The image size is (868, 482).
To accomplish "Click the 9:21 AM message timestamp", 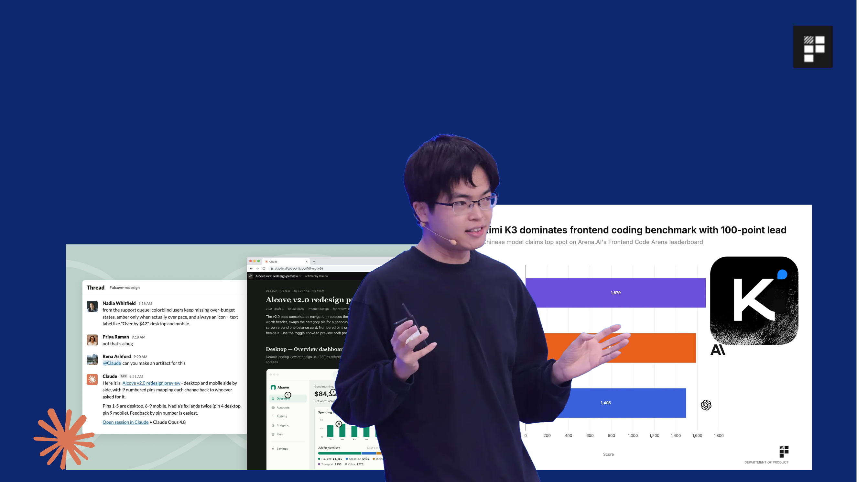I will (136, 376).
